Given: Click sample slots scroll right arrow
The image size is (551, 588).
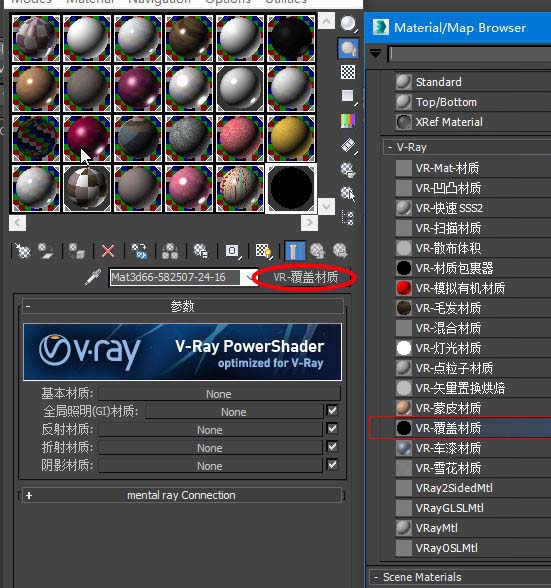Looking at the screenshot, I should click(309, 223).
